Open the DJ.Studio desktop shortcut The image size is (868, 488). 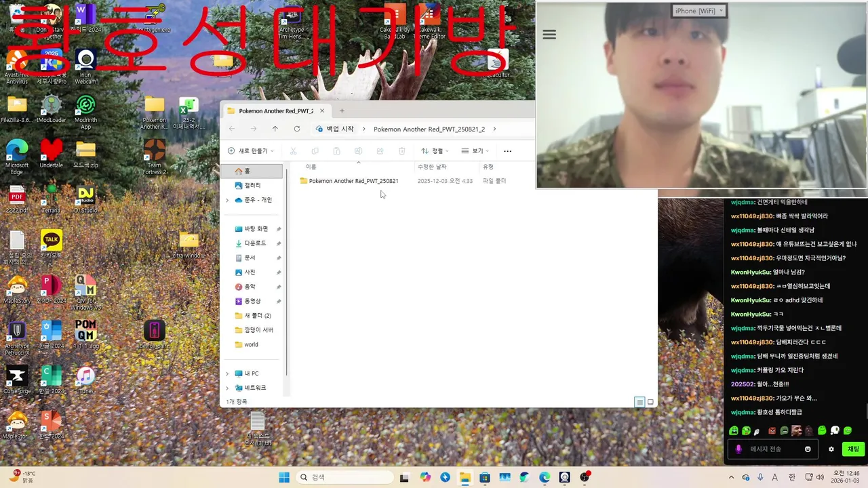pos(85,200)
